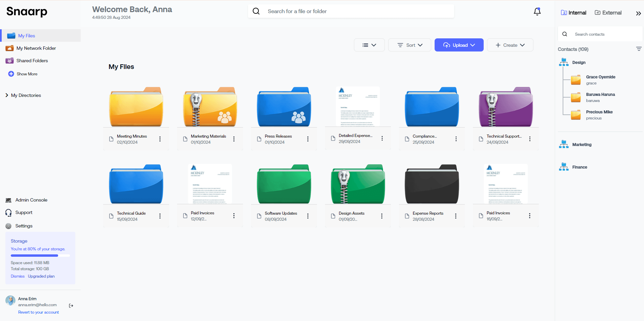Open more options for Press Releases
The width and height of the screenshot is (644, 321).
coord(308,139)
